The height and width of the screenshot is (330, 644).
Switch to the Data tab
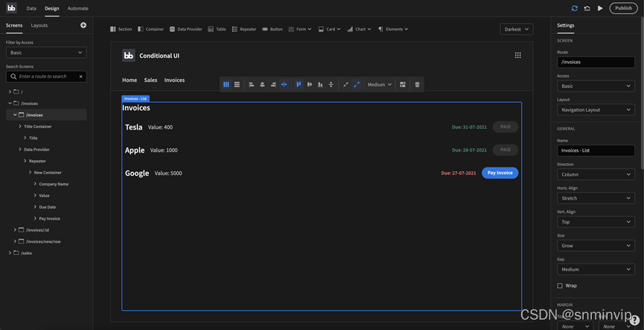point(31,8)
